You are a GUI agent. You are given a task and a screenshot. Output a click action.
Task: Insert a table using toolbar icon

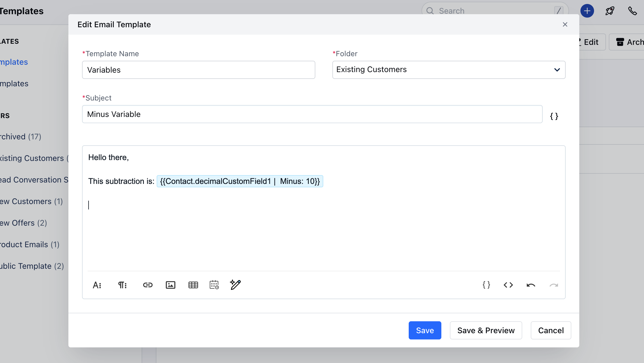(193, 285)
